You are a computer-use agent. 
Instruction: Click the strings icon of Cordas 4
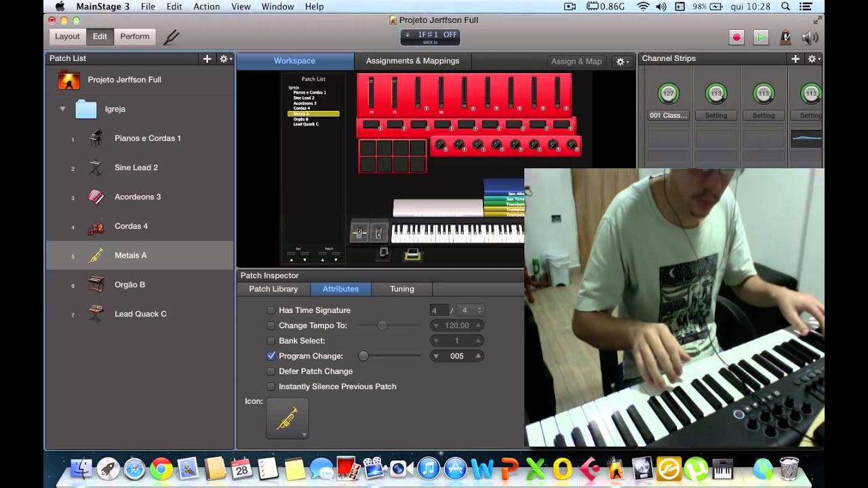[x=96, y=227]
